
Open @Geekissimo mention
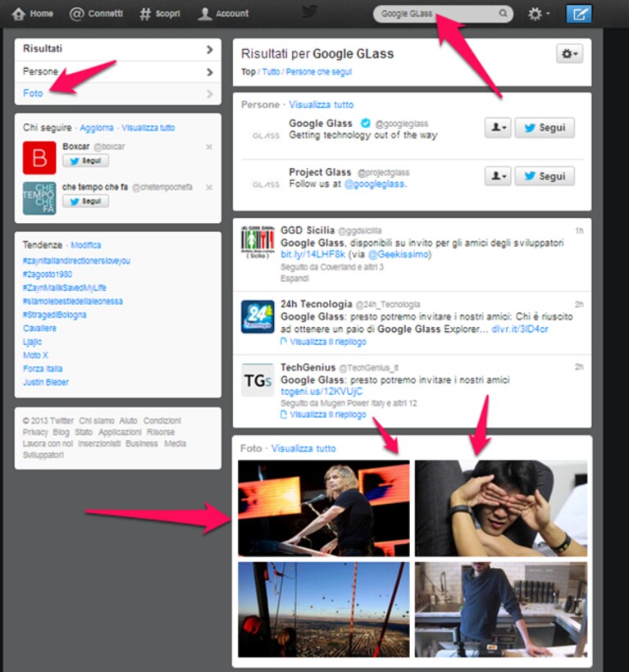click(399, 255)
